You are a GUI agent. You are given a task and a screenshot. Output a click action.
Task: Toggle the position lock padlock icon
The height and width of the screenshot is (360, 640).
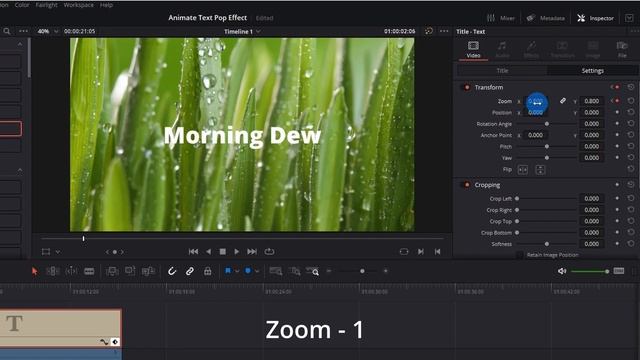[207, 271]
